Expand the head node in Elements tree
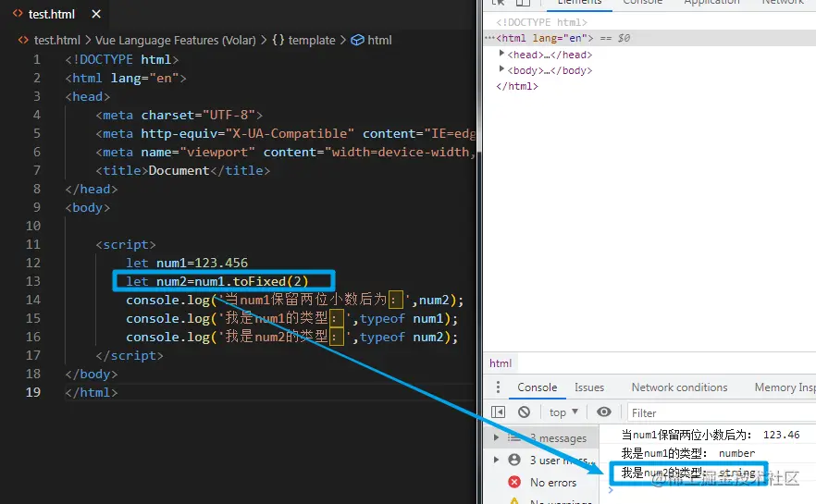The height and width of the screenshot is (504, 816). tap(501, 54)
